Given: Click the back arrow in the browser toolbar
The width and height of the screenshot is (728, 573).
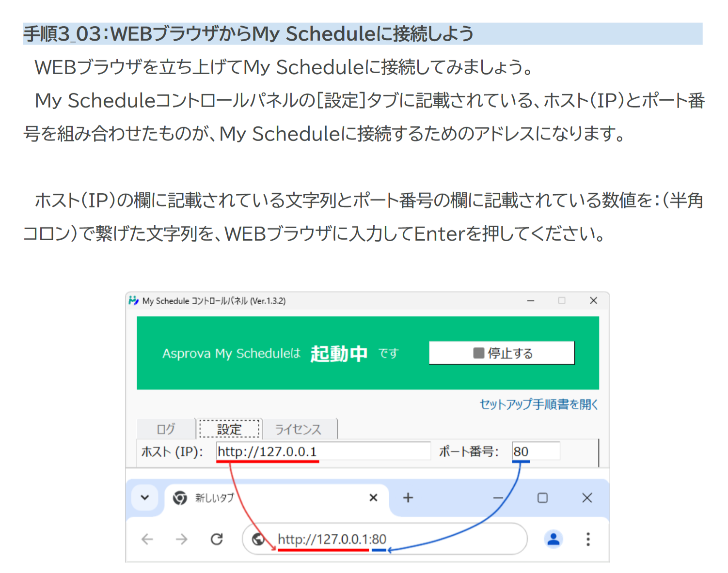Looking at the screenshot, I should [147, 539].
